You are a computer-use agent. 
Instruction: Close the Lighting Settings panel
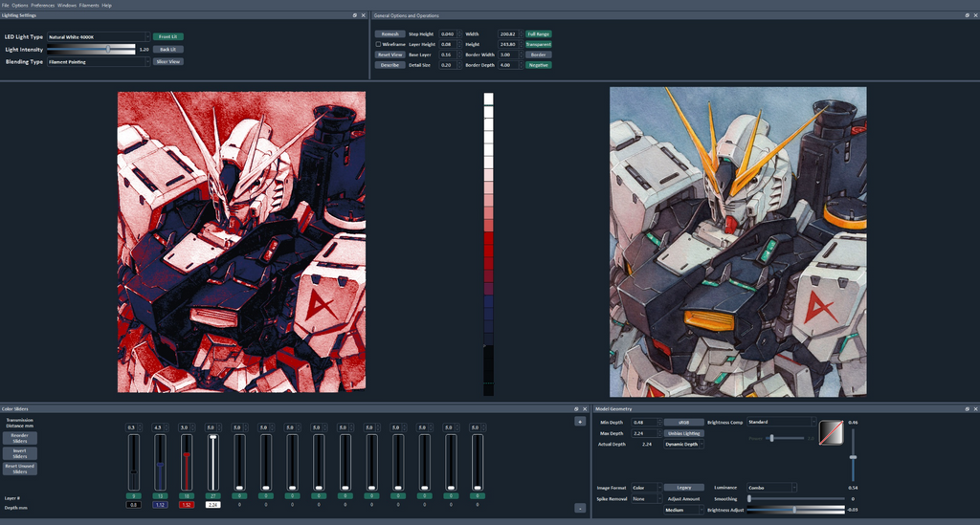[x=363, y=15]
